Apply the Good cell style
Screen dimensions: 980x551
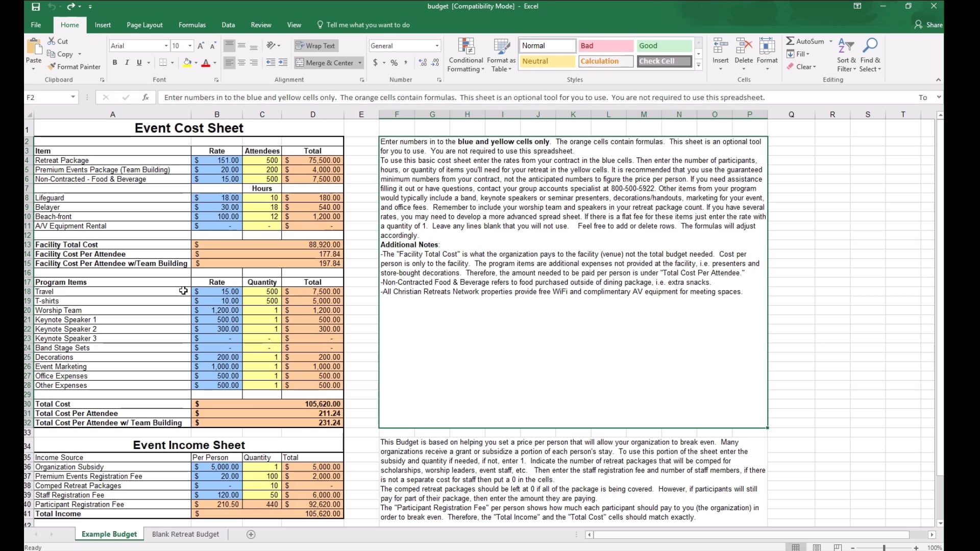[x=664, y=46]
